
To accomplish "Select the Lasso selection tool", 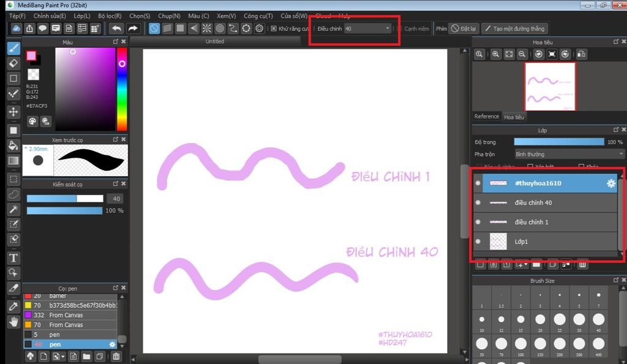I will 13,194.
